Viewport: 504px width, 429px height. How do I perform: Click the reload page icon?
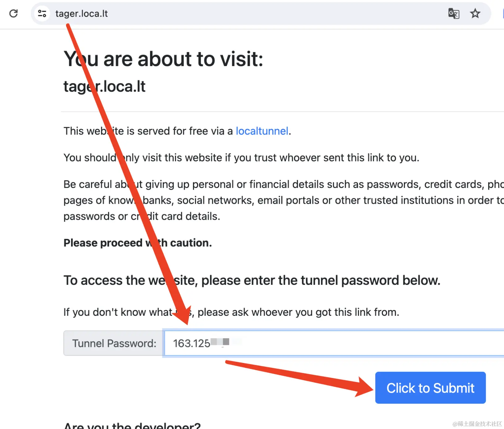[x=14, y=14]
